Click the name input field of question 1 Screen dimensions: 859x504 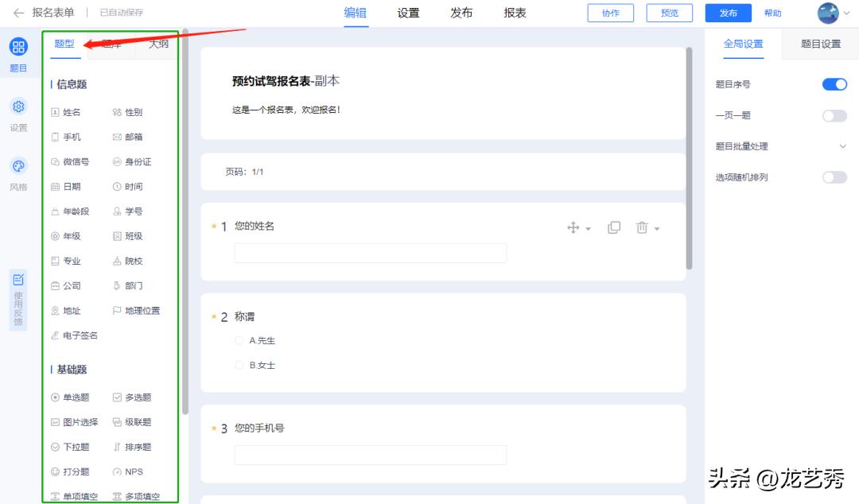pos(371,252)
